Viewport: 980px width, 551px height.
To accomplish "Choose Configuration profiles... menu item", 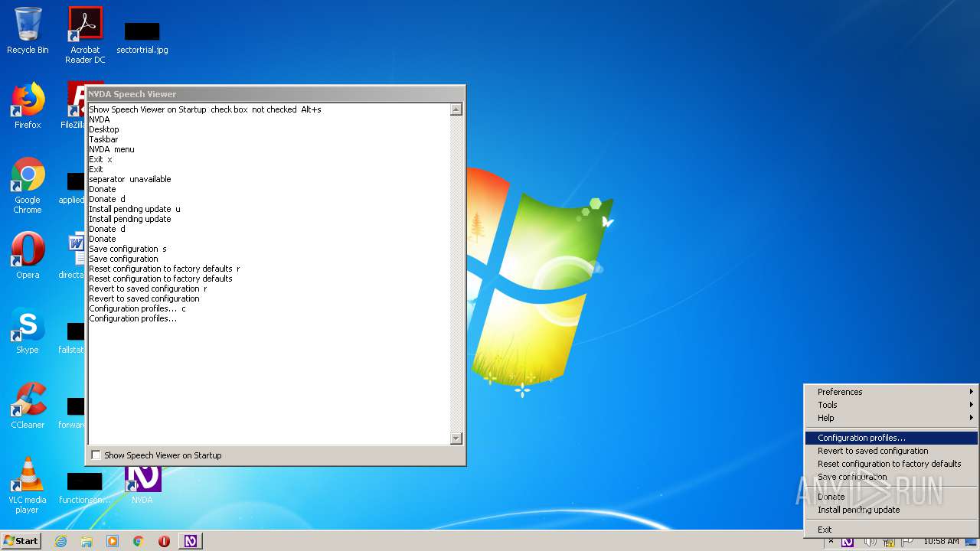I will pos(892,439).
